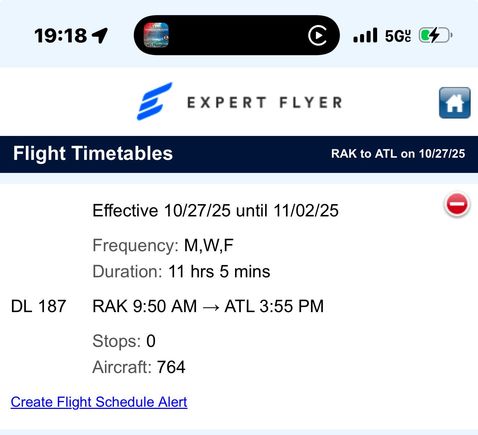Tap the play button in Dynamic Island
The width and height of the screenshot is (478, 435).
[x=317, y=35]
